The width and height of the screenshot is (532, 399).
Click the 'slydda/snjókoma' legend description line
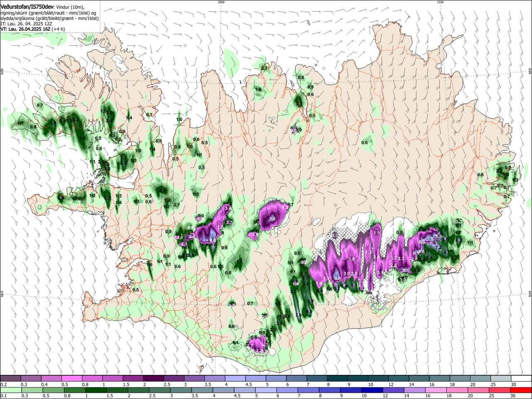click(49, 18)
